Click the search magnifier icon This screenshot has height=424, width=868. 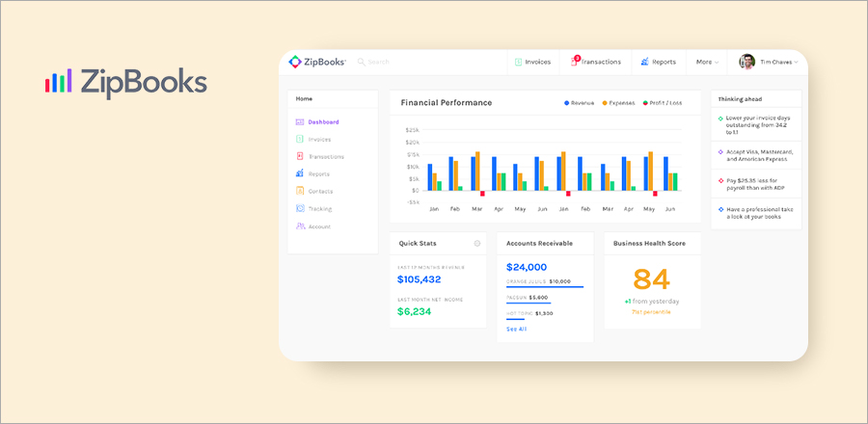361,62
